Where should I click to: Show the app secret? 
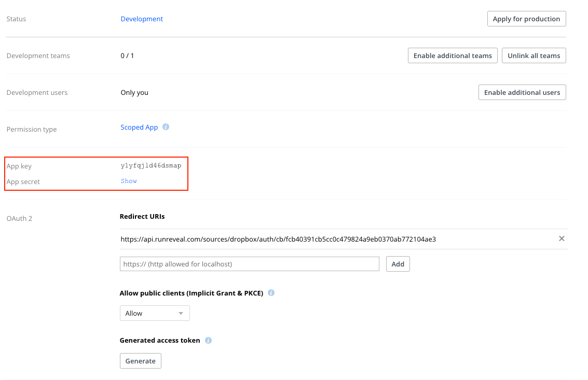128,181
